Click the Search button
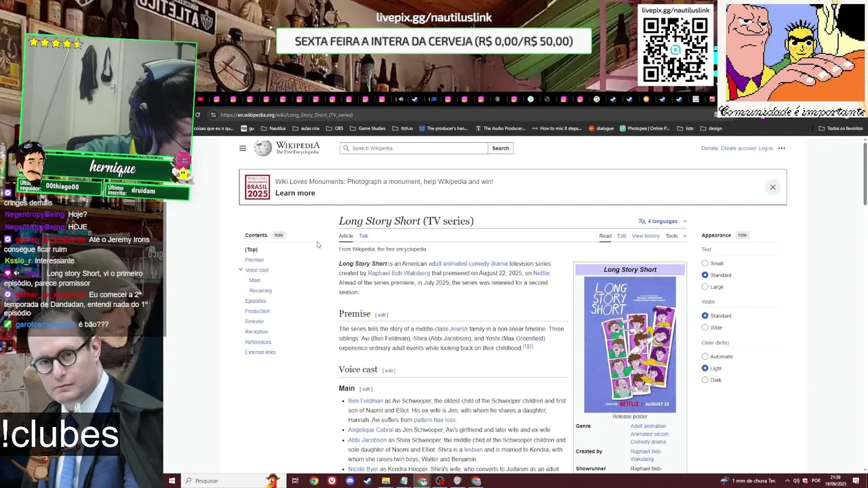 500,148
